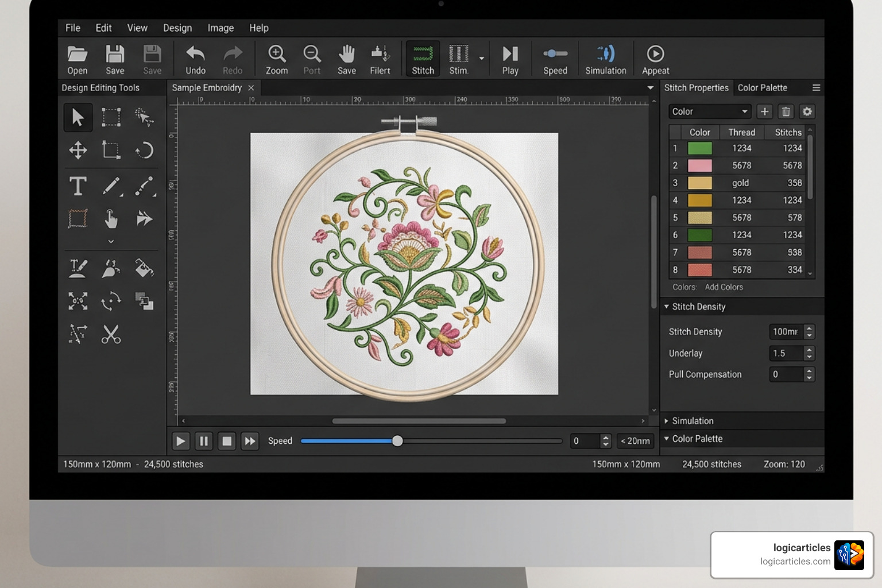This screenshot has height=588, width=882.
Task: Expand the Simulation section
Action: [667, 421]
